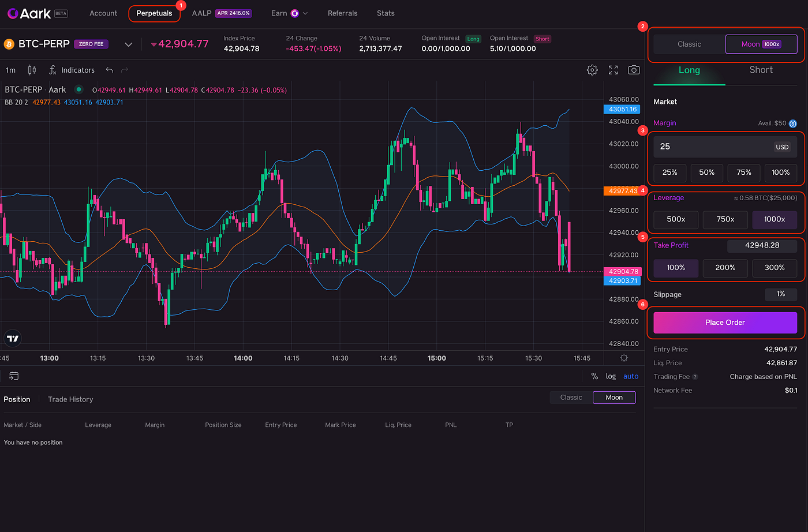Switch positions panel from Moon to Classic

click(570, 397)
